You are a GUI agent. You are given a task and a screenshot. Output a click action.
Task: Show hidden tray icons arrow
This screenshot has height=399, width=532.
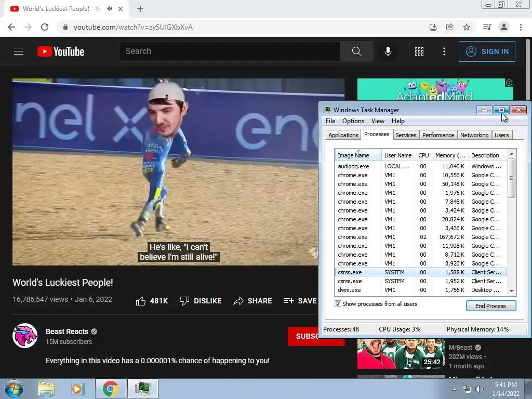pos(454,389)
